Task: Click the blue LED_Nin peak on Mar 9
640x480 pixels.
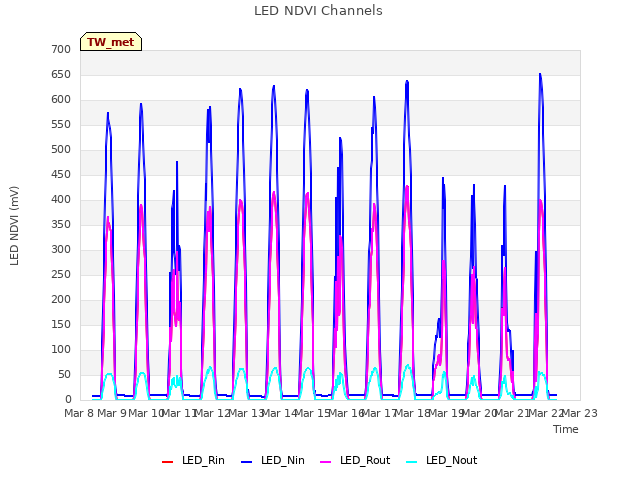Action: (108, 113)
